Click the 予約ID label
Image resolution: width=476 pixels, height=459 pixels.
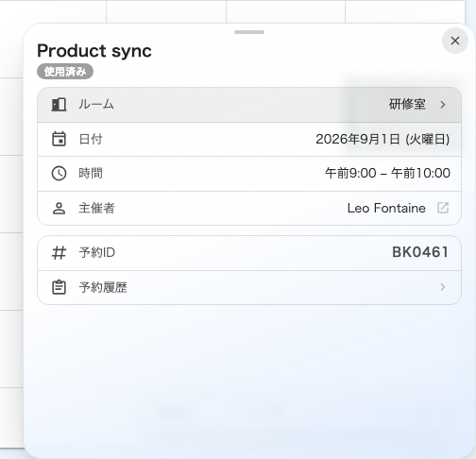97,252
